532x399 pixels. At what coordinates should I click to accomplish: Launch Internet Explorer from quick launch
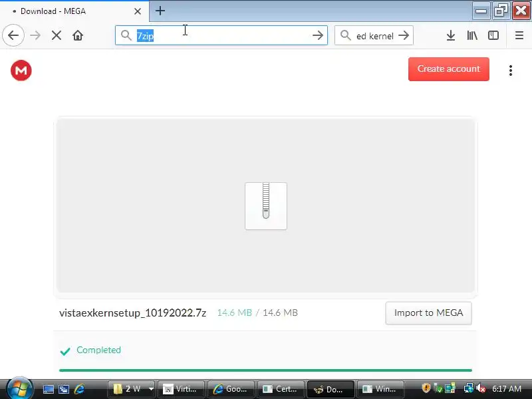tap(79, 389)
